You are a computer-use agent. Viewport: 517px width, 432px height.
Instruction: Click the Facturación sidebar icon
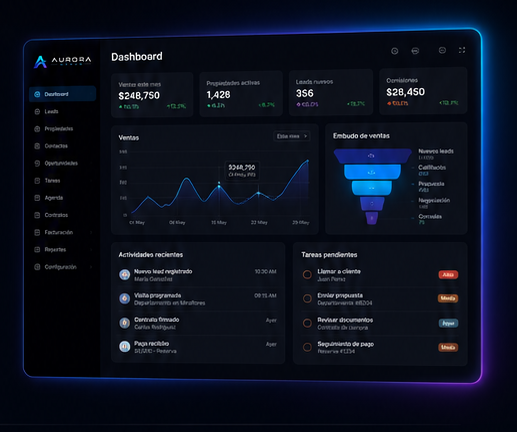(37, 232)
